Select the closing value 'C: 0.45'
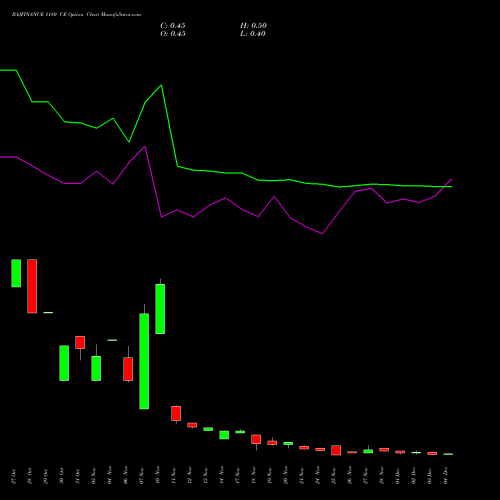 173,26
